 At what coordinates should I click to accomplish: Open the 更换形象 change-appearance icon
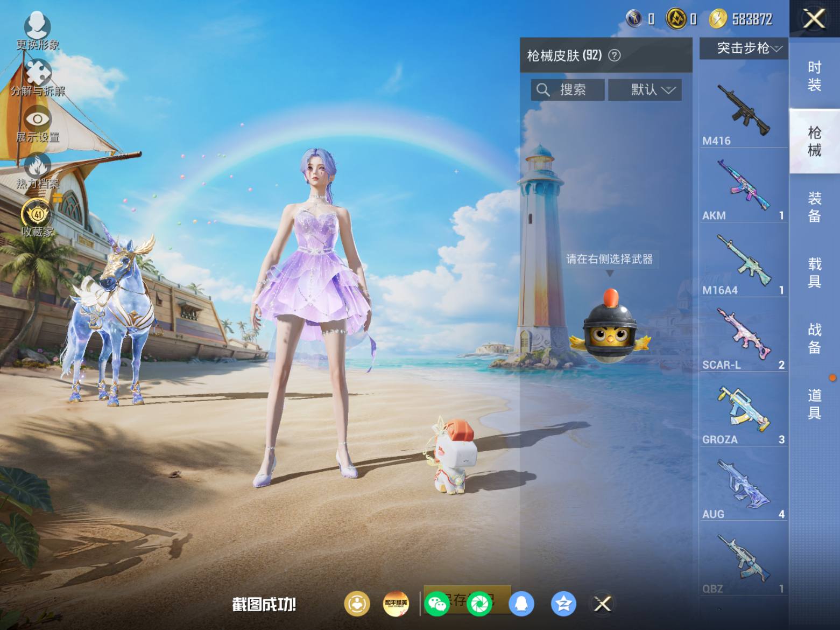point(37,31)
